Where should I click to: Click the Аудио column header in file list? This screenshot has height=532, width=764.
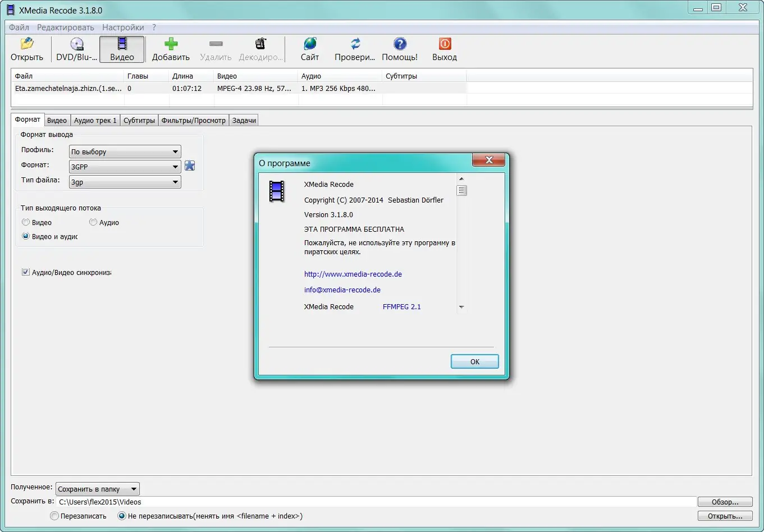340,76
